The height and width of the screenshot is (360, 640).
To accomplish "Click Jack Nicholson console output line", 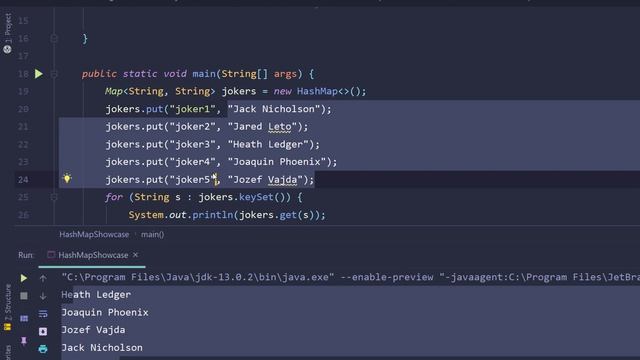I will pos(102,348).
